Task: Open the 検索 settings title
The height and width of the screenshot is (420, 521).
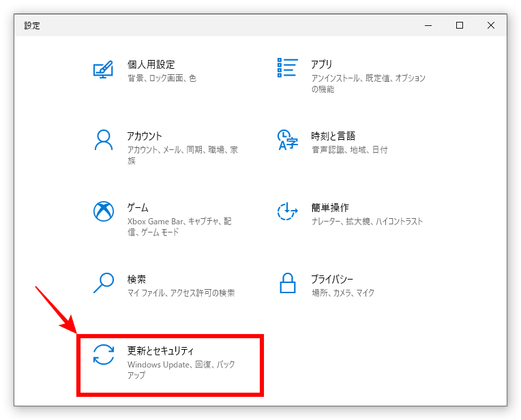Action: [136, 279]
